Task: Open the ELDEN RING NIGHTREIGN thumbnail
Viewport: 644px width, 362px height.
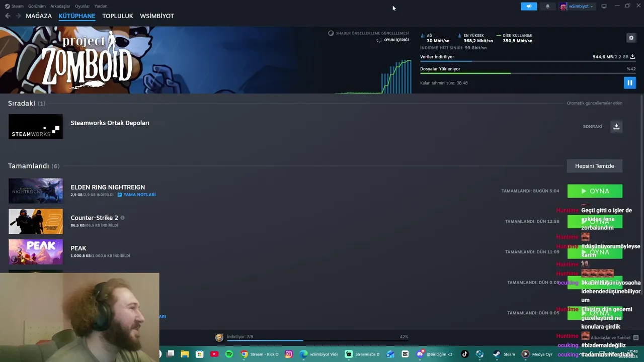Action: pos(36,191)
